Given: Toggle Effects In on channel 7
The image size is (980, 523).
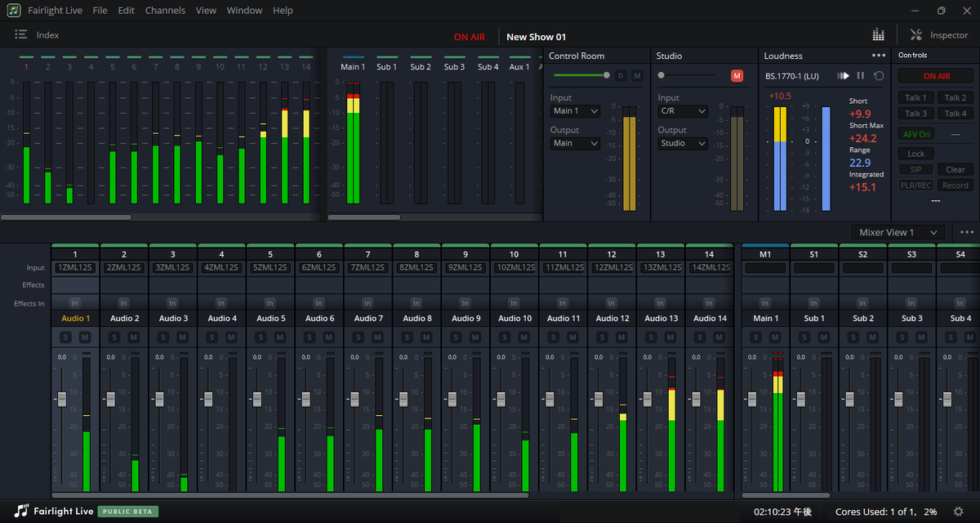Looking at the screenshot, I should (368, 303).
